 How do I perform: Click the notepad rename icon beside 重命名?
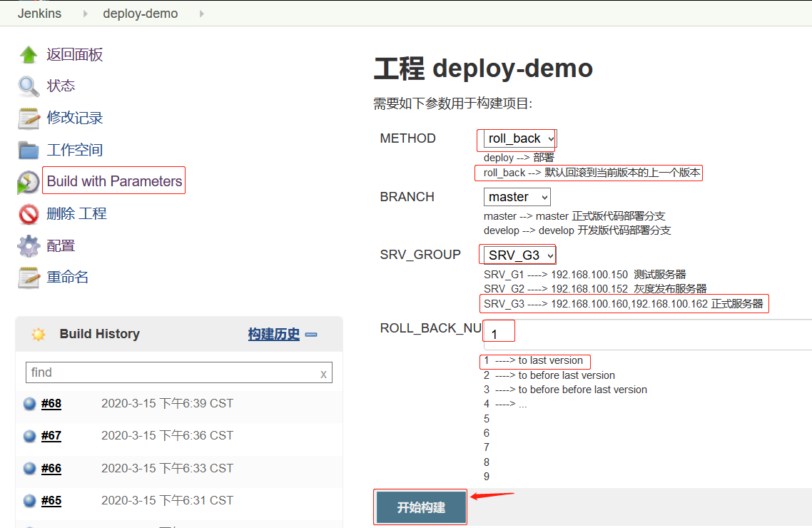pos(29,278)
